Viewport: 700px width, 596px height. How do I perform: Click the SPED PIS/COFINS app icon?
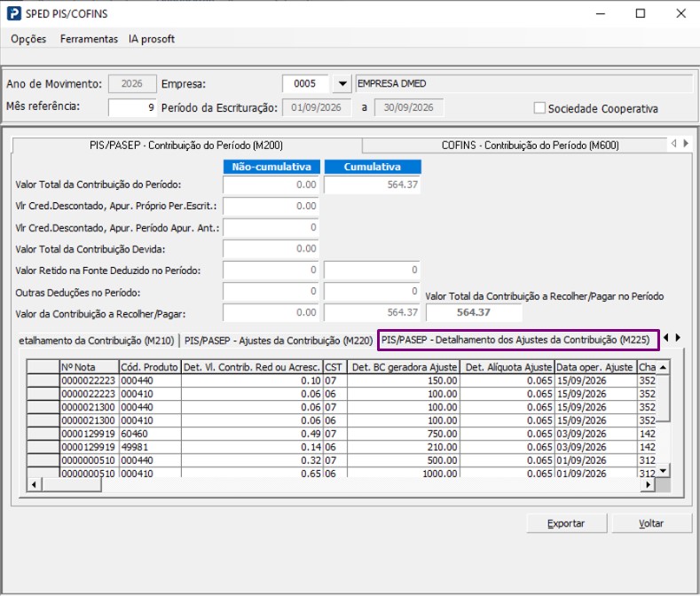tap(14, 13)
